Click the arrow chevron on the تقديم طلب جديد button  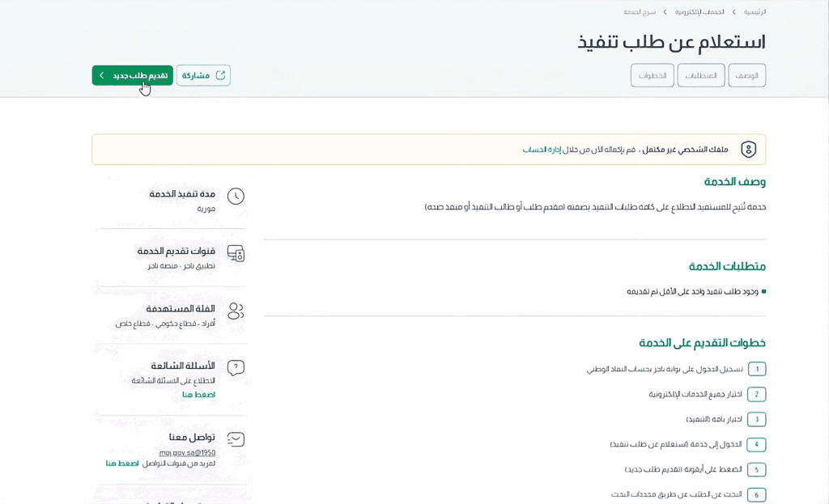point(102,75)
